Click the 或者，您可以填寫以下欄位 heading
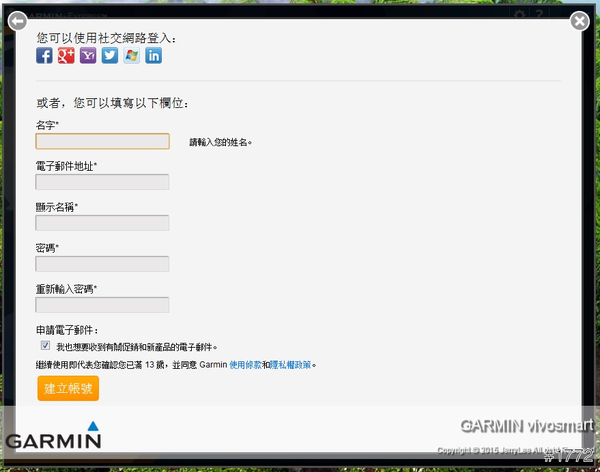Viewport: 600px width, 472px height. coord(112,103)
